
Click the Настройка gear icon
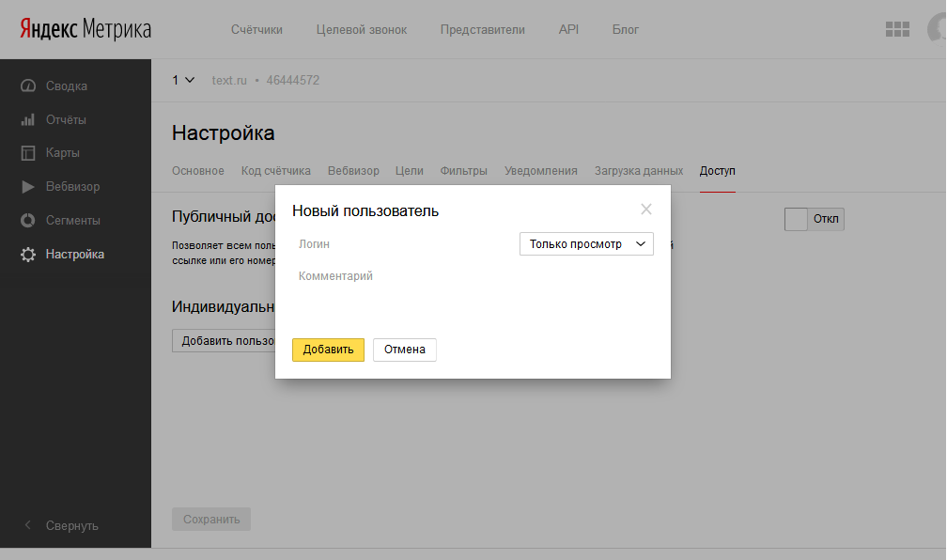(x=28, y=255)
